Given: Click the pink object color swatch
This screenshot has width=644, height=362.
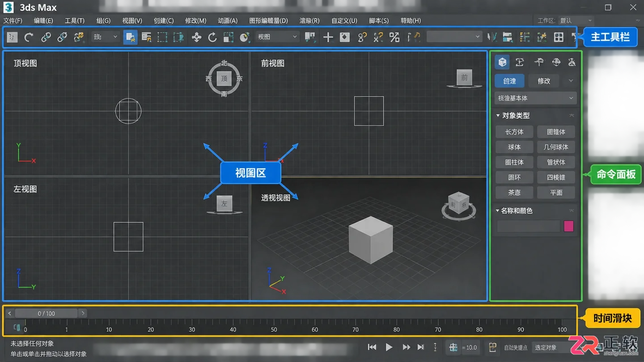Looking at the screenshot, I should 568,226.
